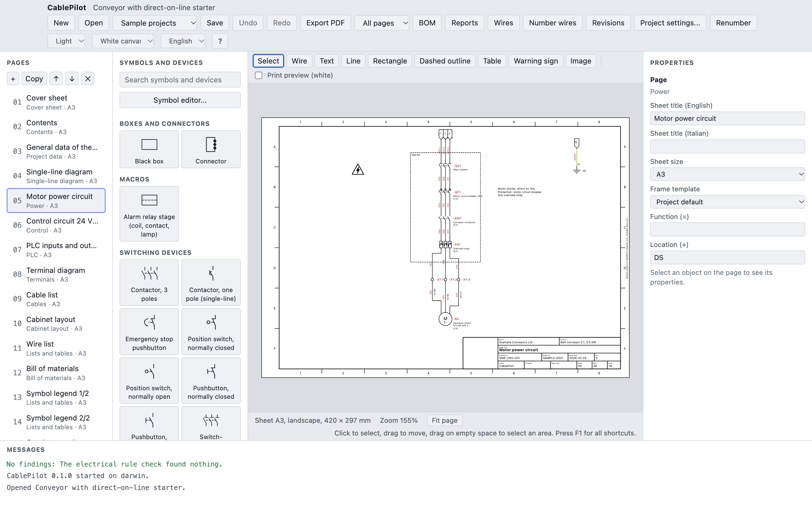Move page down with the down arrow
Viewport: 812px width, 508px height.
(x=72, y=79)
